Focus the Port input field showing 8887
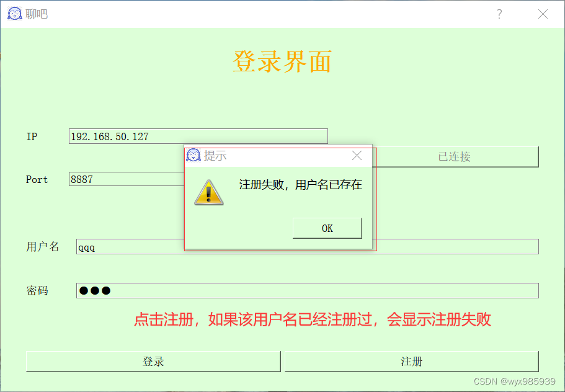This screenshot has height=392, width=565. click(127, 179)
